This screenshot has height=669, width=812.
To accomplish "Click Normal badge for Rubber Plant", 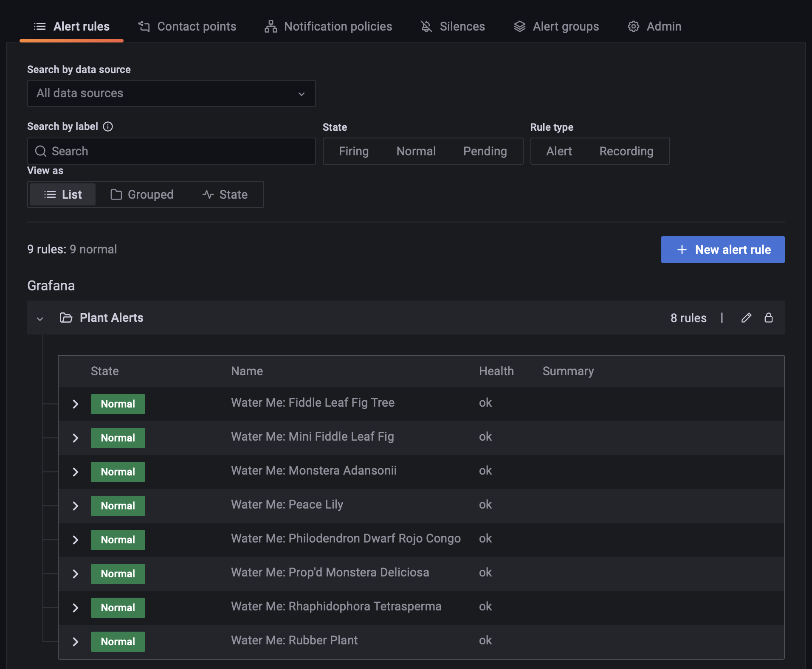I will coord(118,642).
